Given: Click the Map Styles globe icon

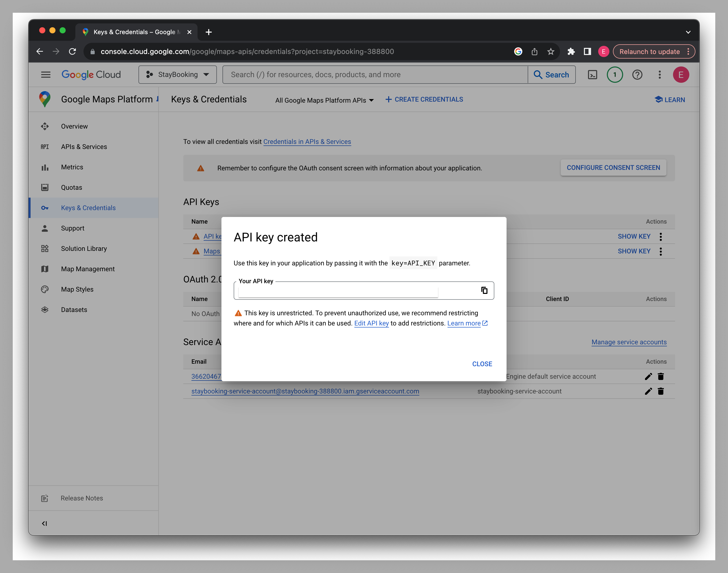Looking at the screenshot, I should point(46,289).
